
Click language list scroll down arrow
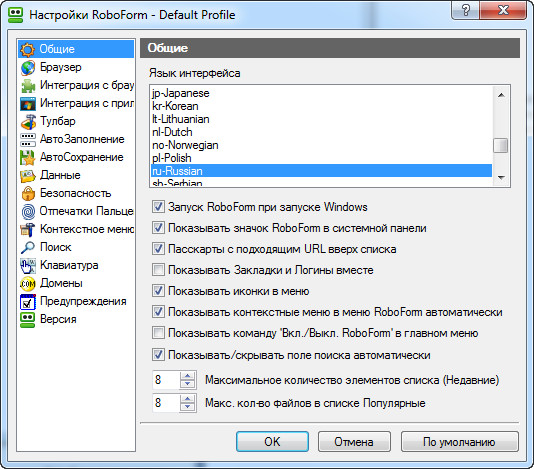[501, 177]
